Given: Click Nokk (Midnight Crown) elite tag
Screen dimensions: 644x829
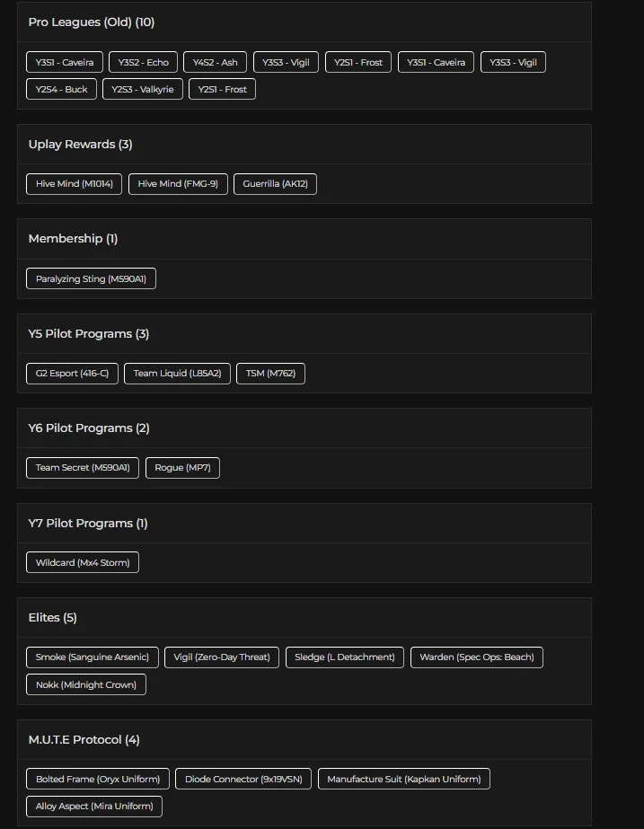Looking at the screenshot, I should click(86, 684).
